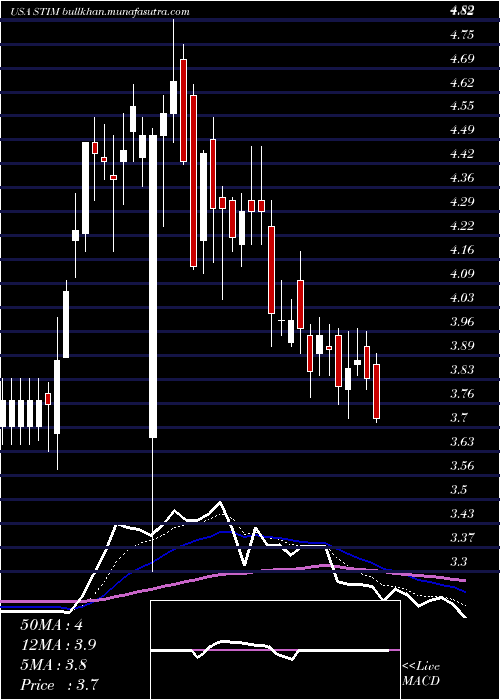Click the 50MA : 4 legend text
The height and width of the screenshot is (700, 500).
(52, 625)
